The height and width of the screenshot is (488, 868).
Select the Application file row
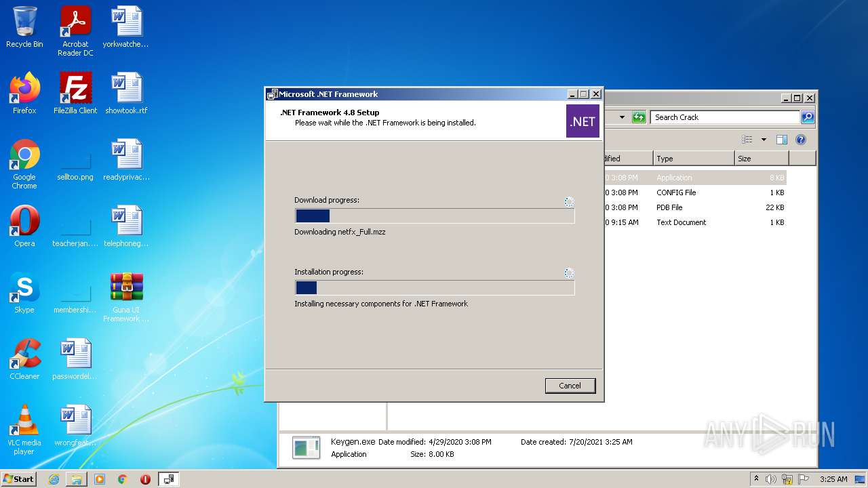[695, 178]
